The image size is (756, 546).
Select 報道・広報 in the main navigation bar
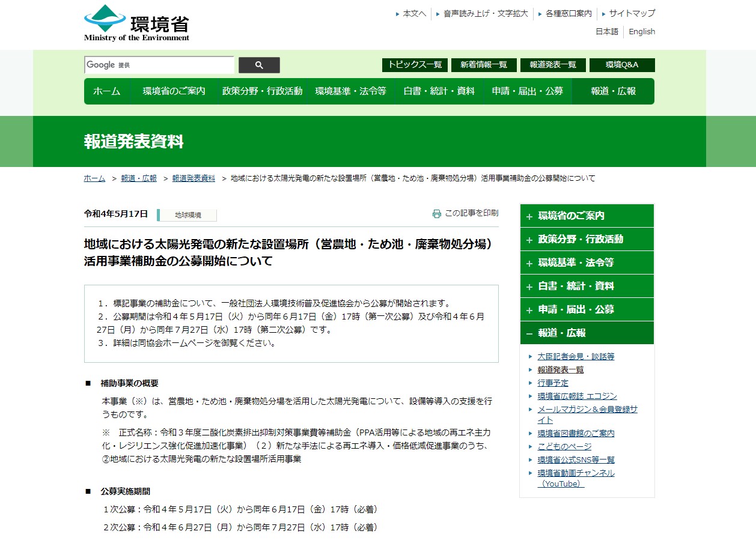[x=613, y=91]
